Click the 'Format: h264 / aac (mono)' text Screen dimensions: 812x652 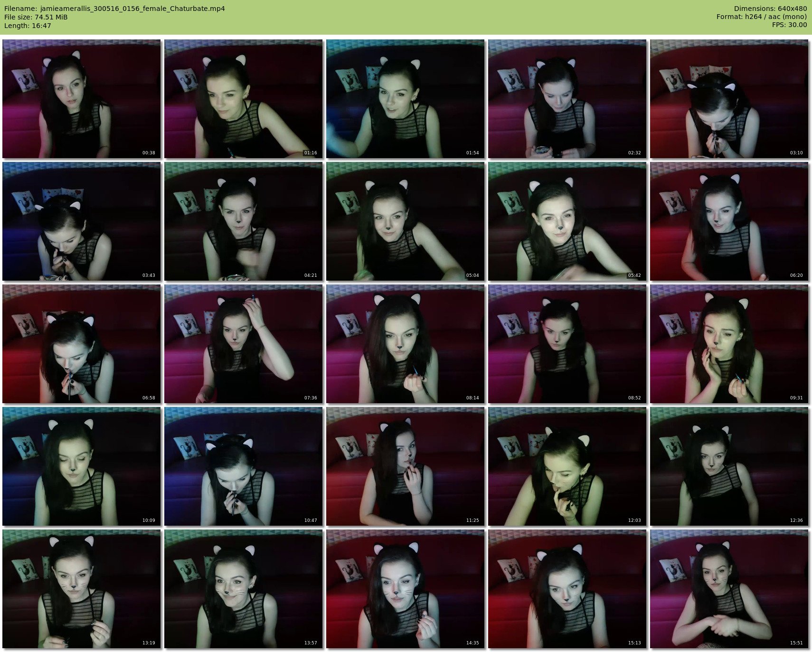coord(762,17)
